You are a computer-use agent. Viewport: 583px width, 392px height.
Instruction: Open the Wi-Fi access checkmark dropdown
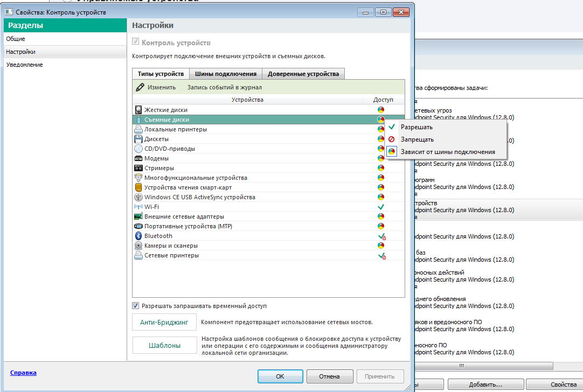pos(381,207)
